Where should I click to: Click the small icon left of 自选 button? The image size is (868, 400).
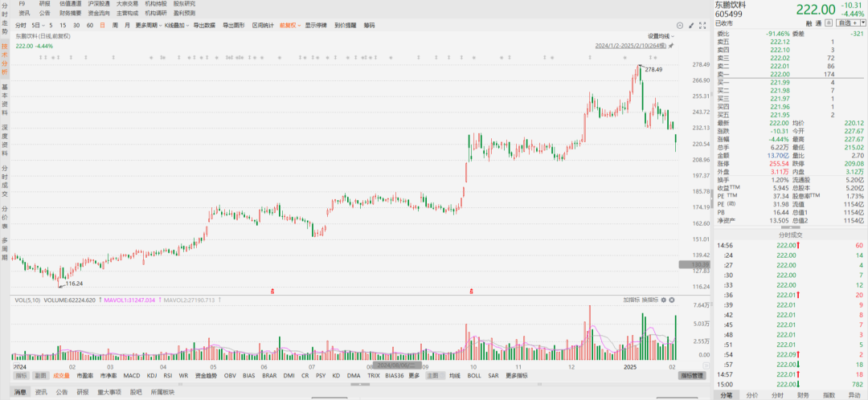click(x=829, y=22)
